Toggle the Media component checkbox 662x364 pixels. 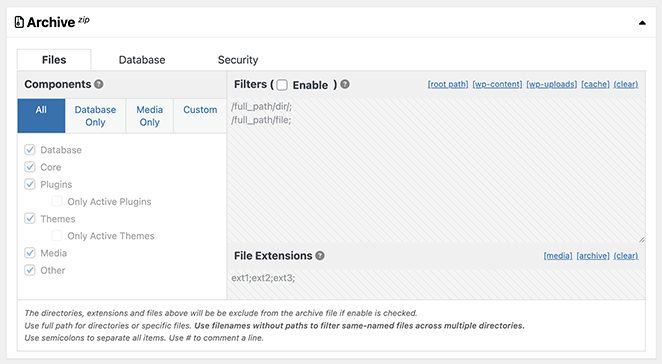tap(30, 253)
